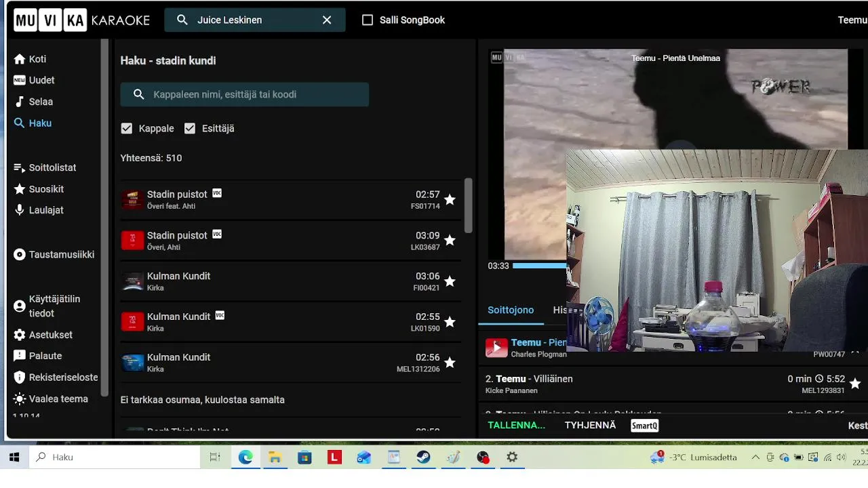Open OBS Studio from taskbar
This screenshot has width=868, height=488.
483,457
